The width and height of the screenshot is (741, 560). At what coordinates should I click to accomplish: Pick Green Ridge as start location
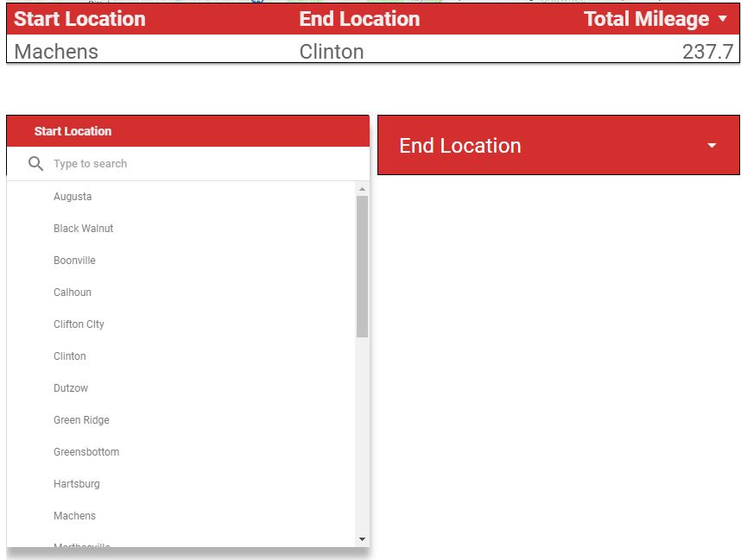(x=81, y=420)
